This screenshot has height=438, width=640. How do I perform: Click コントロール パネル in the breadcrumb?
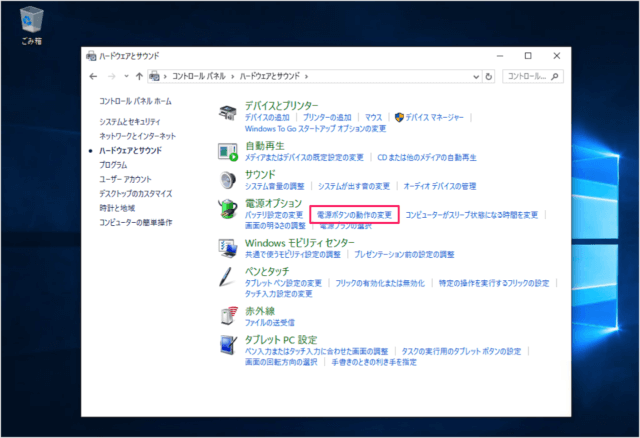point(199,76)
